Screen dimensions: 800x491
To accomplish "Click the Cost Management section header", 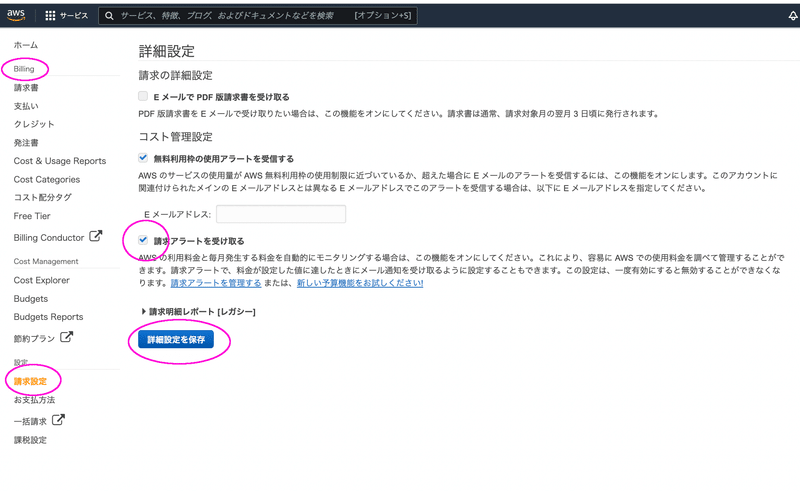I will (x=46, y=261).
